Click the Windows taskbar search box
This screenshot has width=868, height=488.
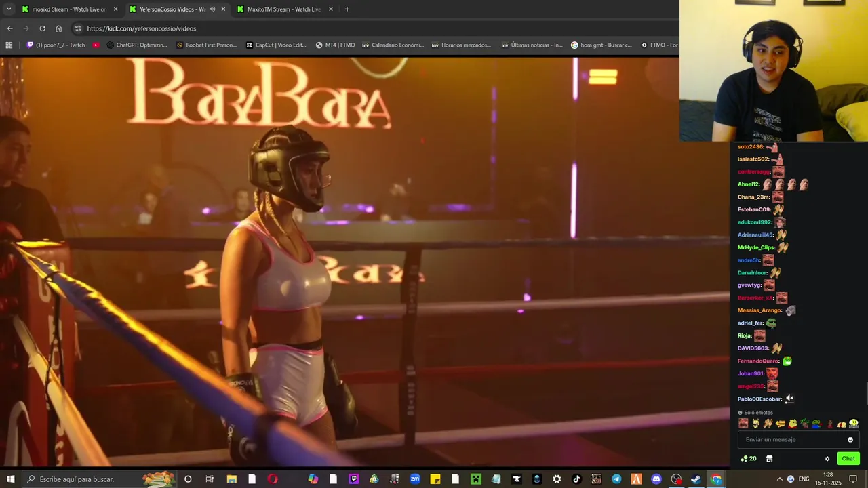point(100,479)
